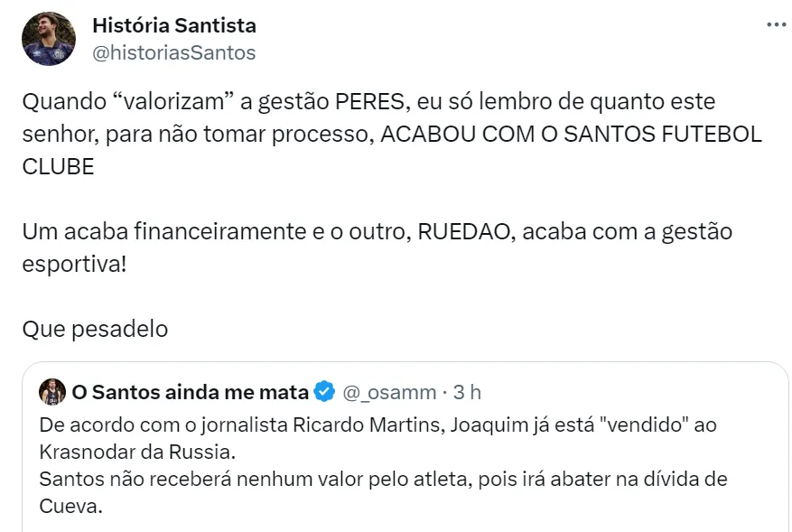792x532 pixels.
Task: Open the @historiasSantos handle
Action: [173, 52]
